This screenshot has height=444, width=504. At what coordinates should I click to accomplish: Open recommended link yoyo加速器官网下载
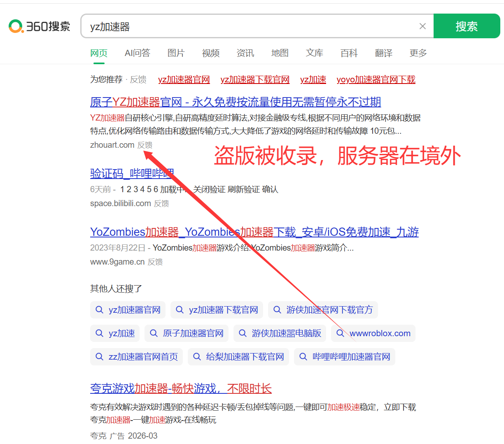coord(376,79)
